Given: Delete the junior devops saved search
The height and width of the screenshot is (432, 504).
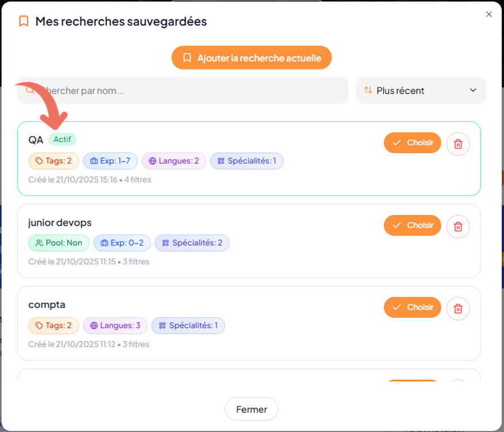Looking at the screenshot, I should click(458, 226).
